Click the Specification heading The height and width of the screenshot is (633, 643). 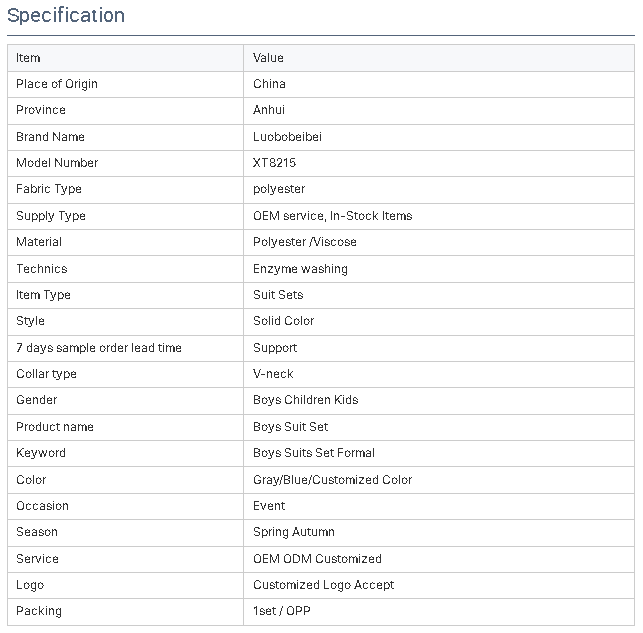pyautogui.click(x=66, y=16)
